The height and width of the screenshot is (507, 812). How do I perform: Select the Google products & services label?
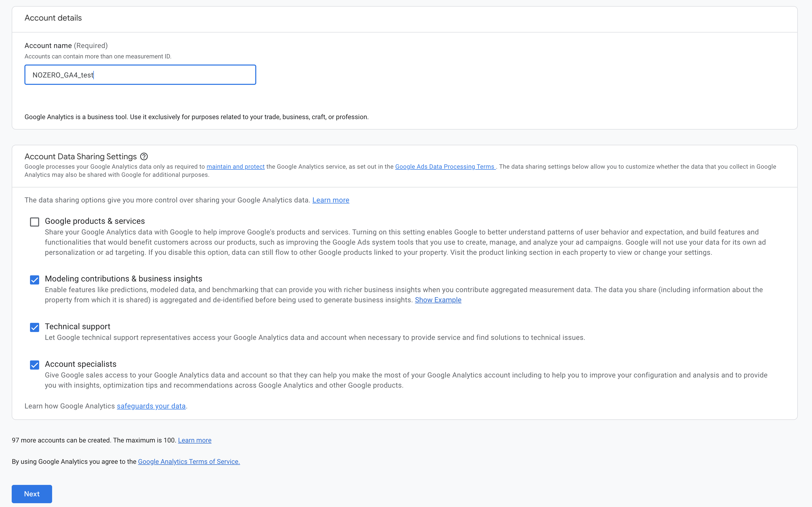(95, 221)
